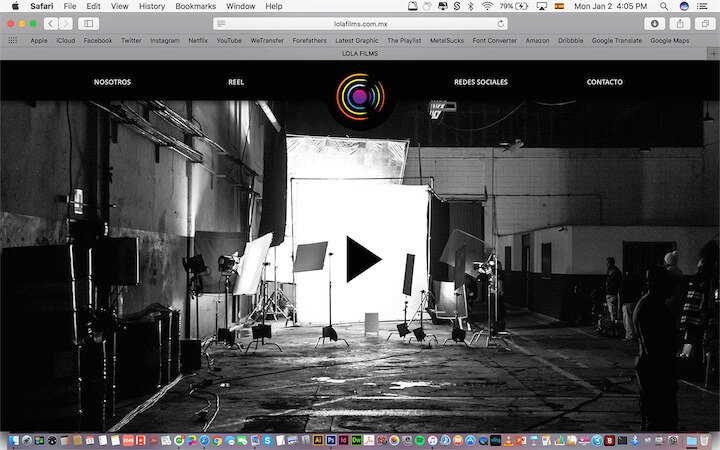Viewport: 720px width, 450px height.
Task: Show the Safari sidebar
Action: (x=88, y=23)
